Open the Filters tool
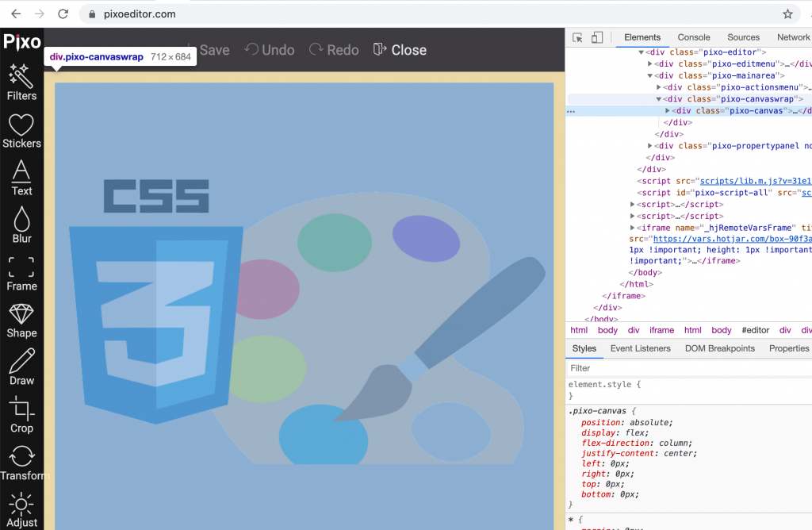Viewport: 812px width, 530px height. [21, 83]
